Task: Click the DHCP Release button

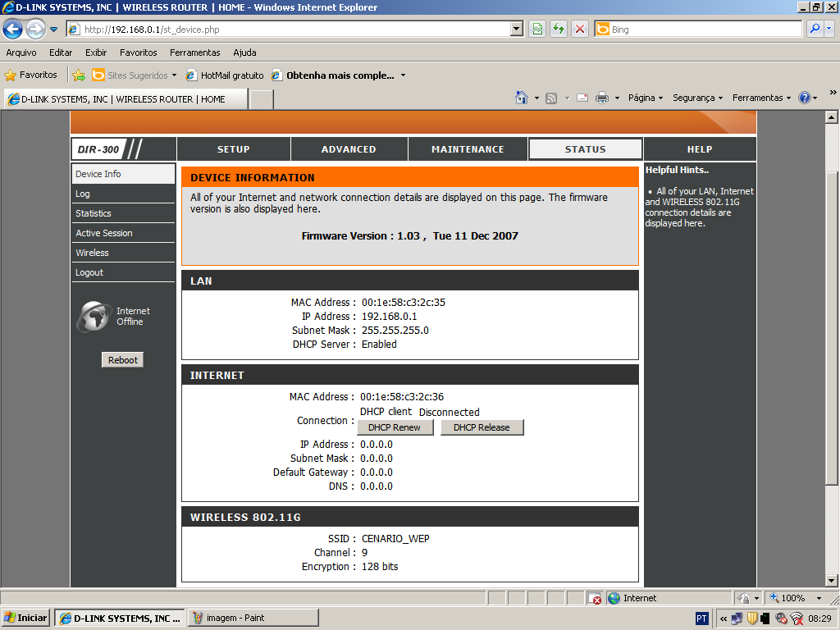Action: [482, 427]
